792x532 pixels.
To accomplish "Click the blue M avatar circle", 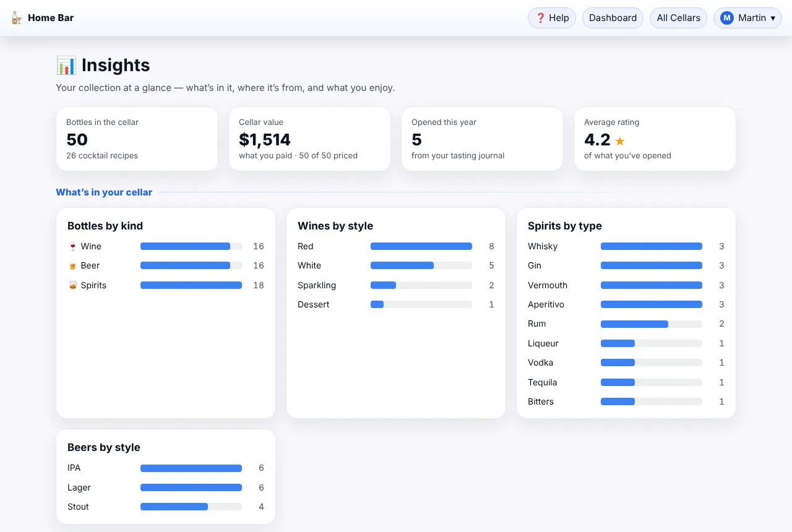I will point(726,18).
